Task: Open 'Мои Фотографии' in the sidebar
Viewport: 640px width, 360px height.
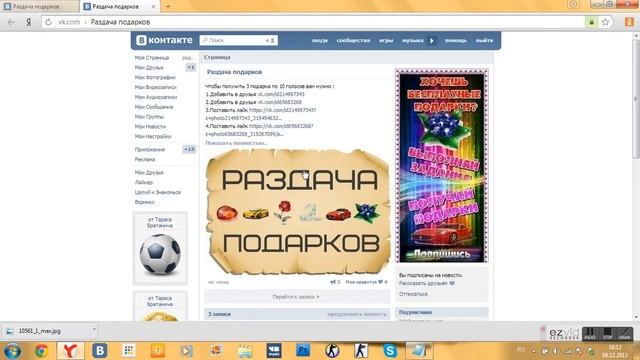Action: tap(155, 77)
